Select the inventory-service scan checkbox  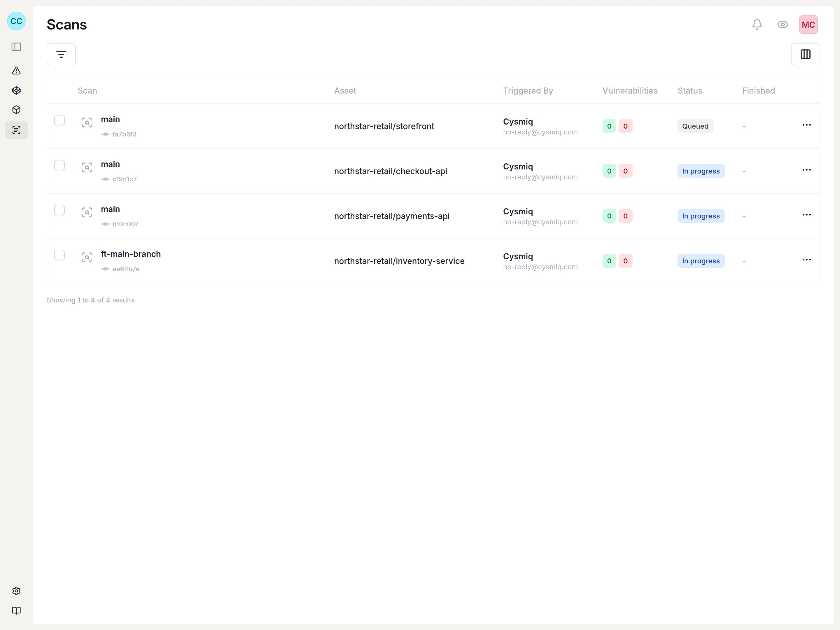[x=60, y=255]
